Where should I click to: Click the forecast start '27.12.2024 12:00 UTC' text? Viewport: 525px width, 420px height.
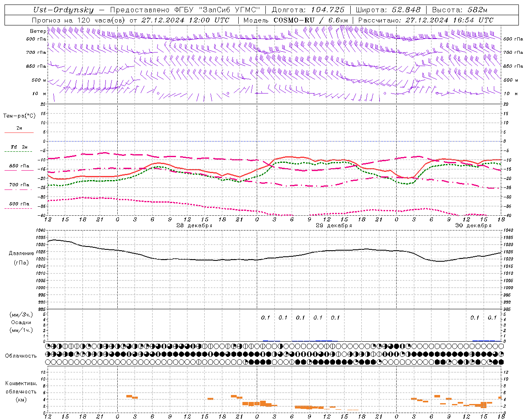pyautogui.click(x=185, y=20)
